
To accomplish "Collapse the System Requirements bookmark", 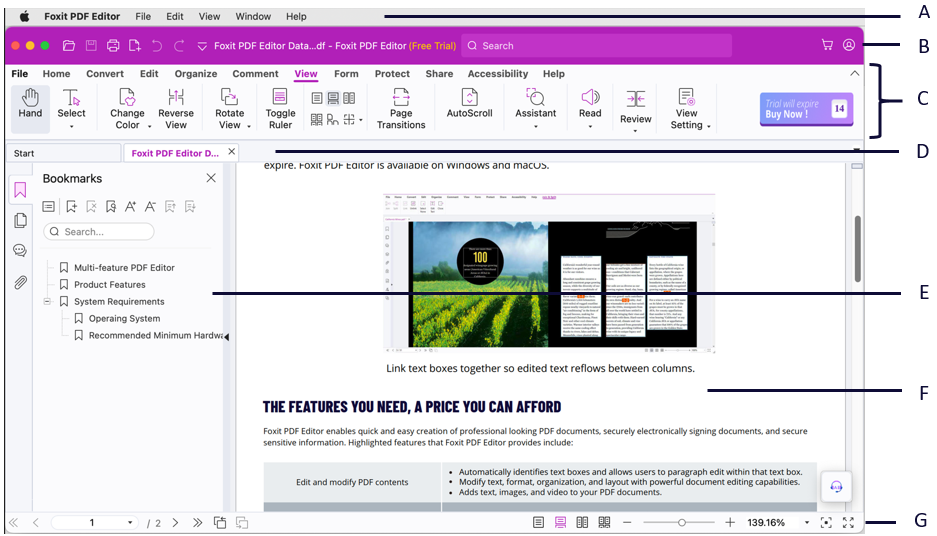I will 47,301.
